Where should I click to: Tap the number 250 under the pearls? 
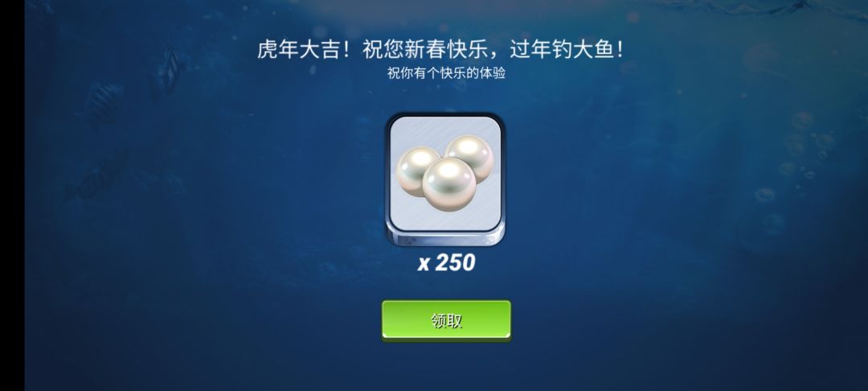pyautogui.click(x=456, y=262)
